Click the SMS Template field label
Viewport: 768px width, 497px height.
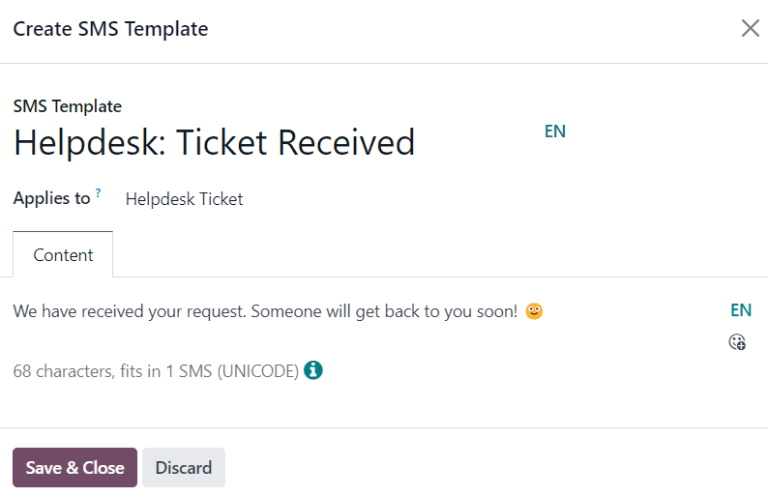pos(67,106)
